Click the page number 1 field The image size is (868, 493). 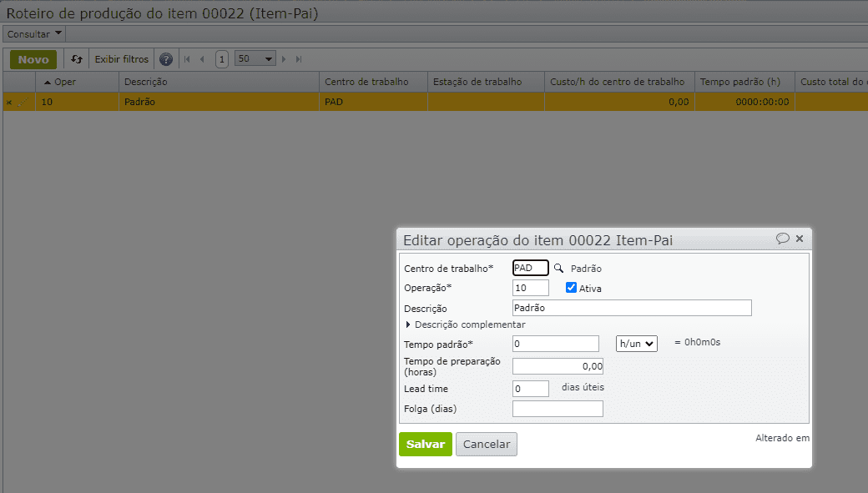[221, 59]
